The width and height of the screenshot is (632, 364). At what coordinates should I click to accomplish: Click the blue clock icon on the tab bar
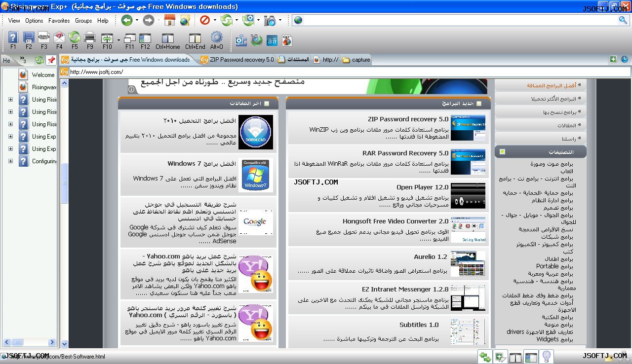click(625, 59)
